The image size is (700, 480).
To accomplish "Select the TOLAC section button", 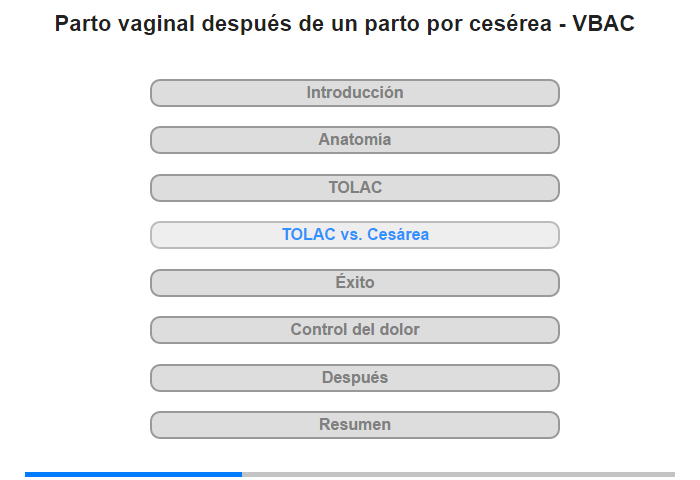I will (x=354, y=188).
